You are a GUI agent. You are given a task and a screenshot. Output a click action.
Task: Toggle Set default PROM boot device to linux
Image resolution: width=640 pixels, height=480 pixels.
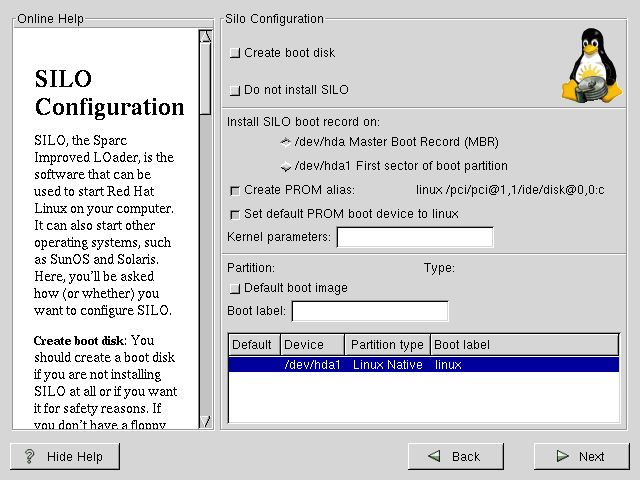pos(235,214)
